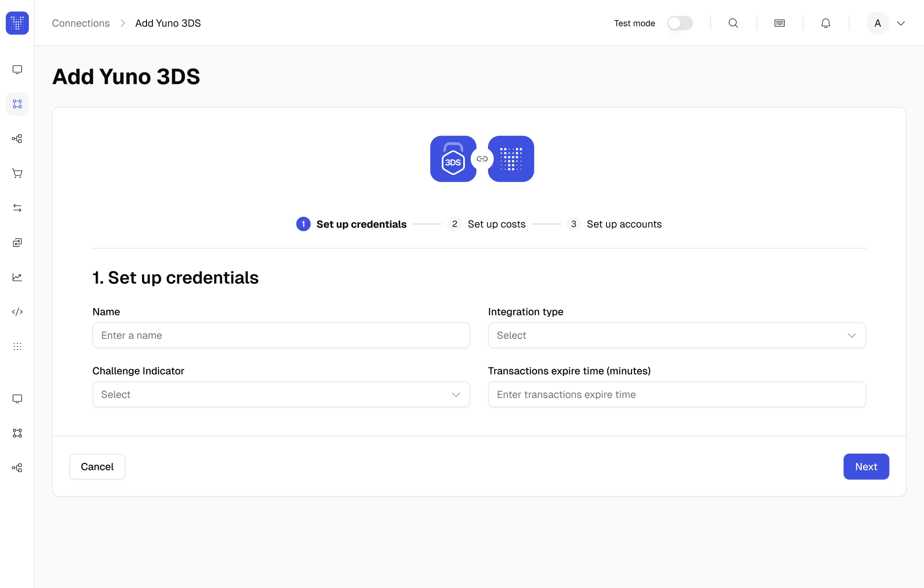Focus the Transactions expire time input
This screenshot has width=924, height=588.
[x=677, y=394]
